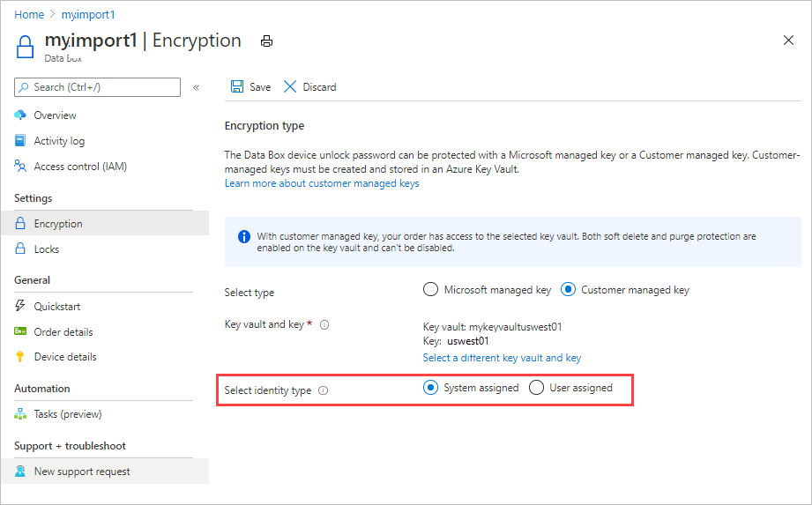
Task: Open Learn more about customer managed keys
Action: [322, 183]
